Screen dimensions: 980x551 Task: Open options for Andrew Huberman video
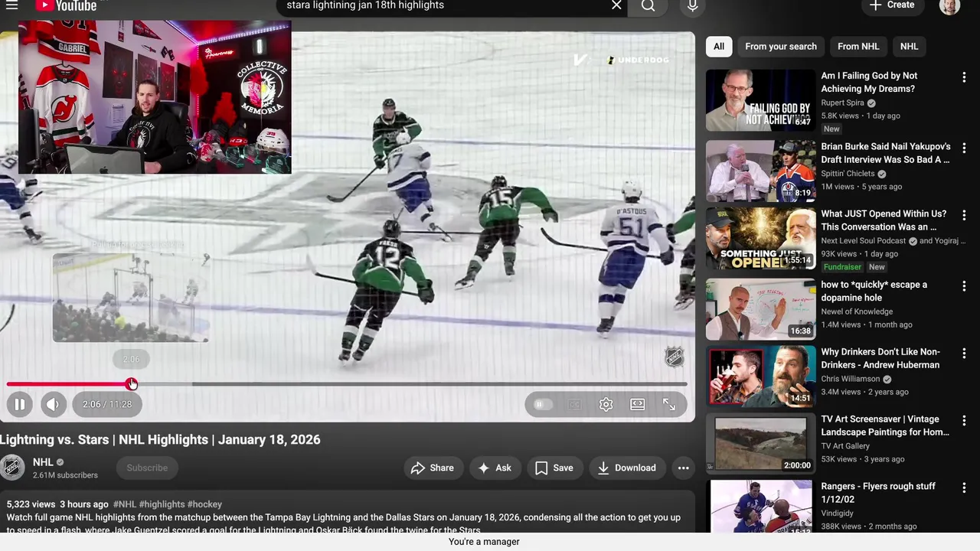pos(964,354)
